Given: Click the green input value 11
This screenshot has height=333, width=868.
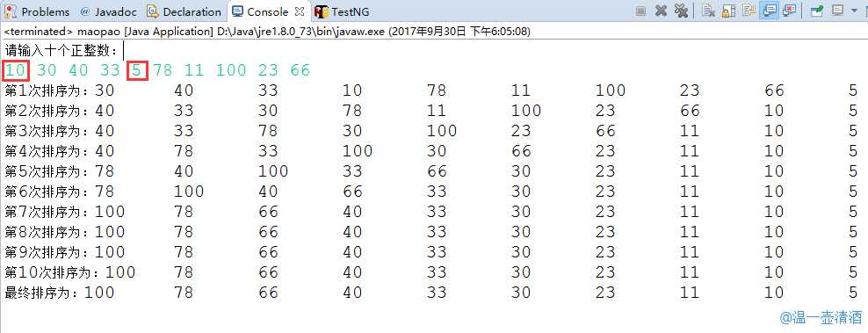Looking at the screenshot, I should (194, 70).
